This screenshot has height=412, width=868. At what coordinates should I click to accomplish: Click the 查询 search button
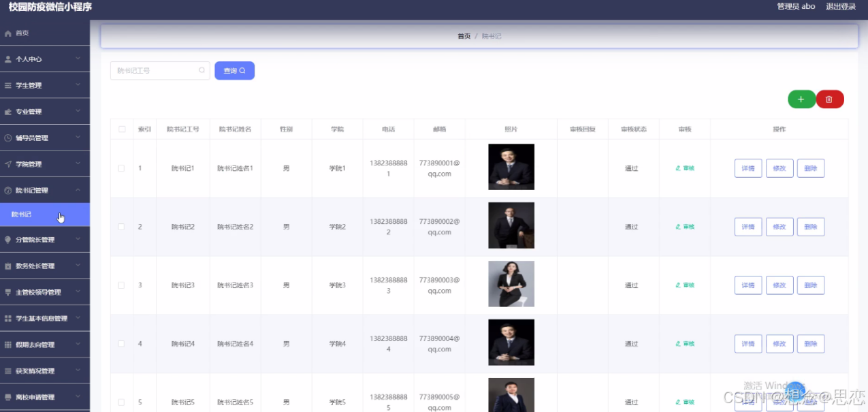(x=234, y=71)
